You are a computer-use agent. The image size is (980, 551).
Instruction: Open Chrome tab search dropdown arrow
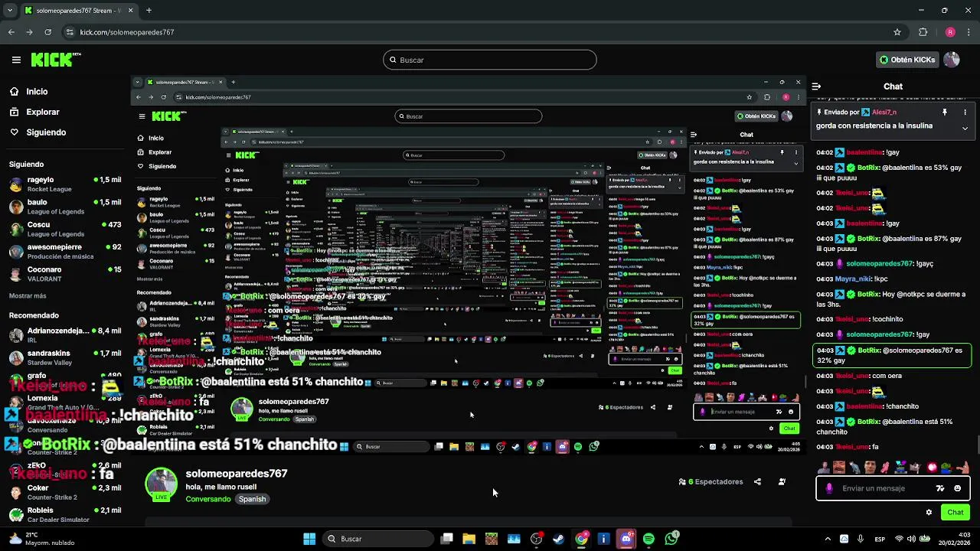tap(8, 11)
